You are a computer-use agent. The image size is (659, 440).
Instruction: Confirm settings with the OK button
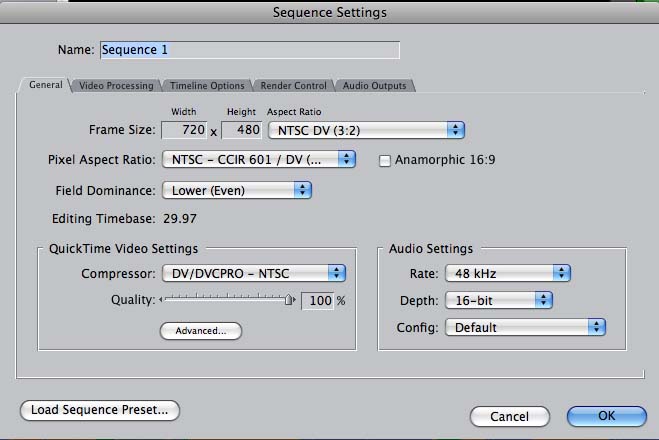[606, 416]
